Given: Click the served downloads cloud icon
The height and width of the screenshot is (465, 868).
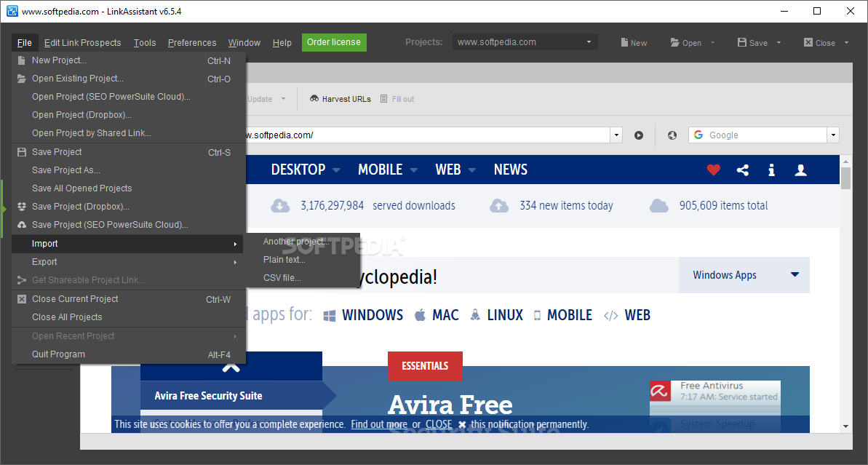Looking at the screenshot, I should coord(280,206).
